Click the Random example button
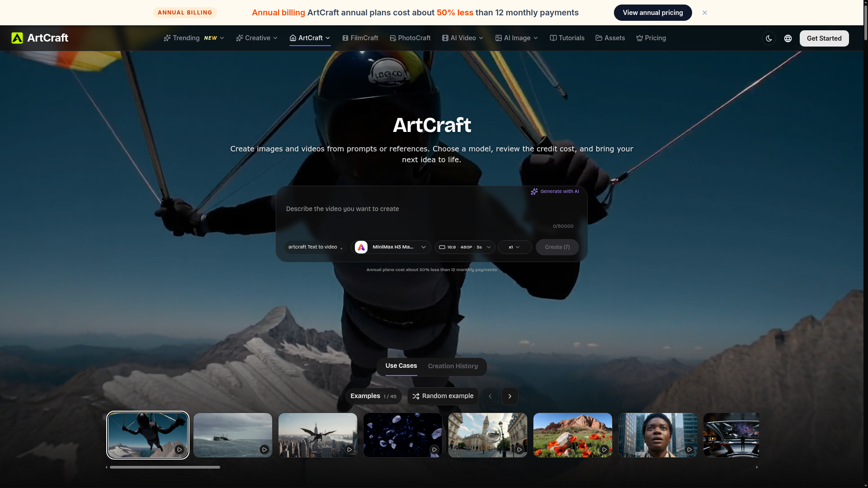 [443, 396]
